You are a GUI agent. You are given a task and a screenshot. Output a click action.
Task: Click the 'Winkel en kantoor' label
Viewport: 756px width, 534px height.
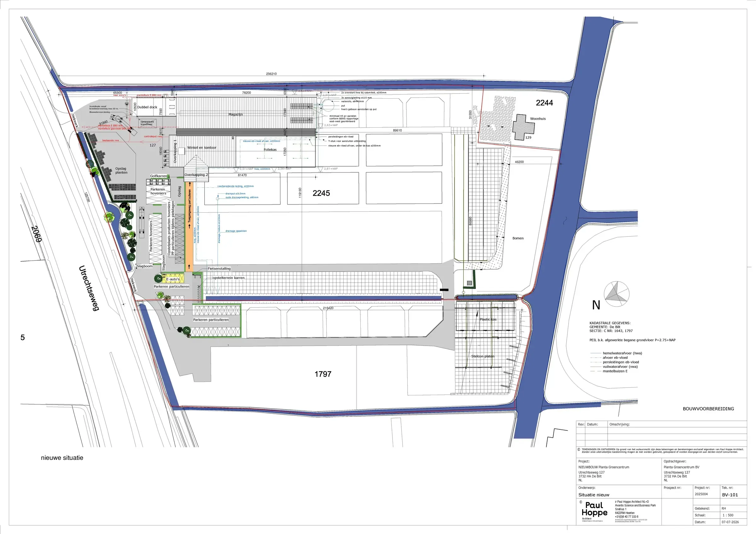(202, 147)
